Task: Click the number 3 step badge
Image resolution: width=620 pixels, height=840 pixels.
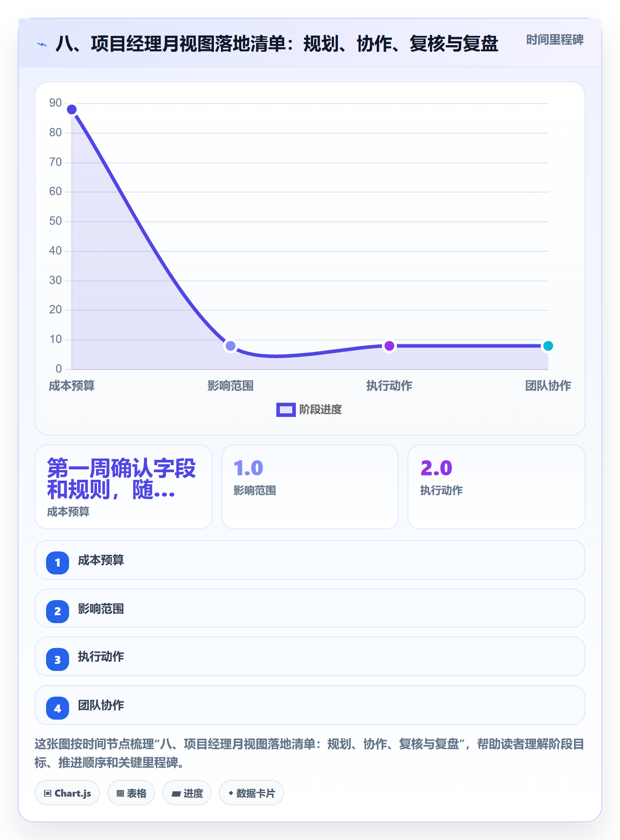Action: [58, 659]
